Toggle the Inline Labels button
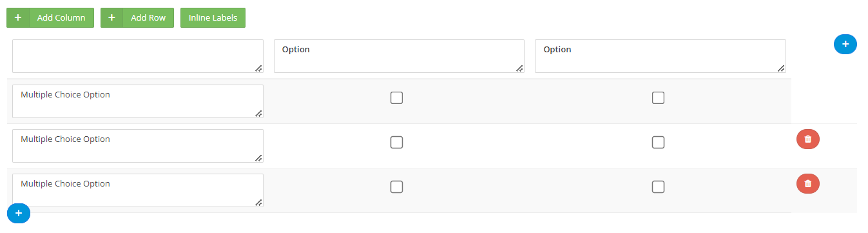The height and width of the screenshot is (233, 868). pos(213,17)
